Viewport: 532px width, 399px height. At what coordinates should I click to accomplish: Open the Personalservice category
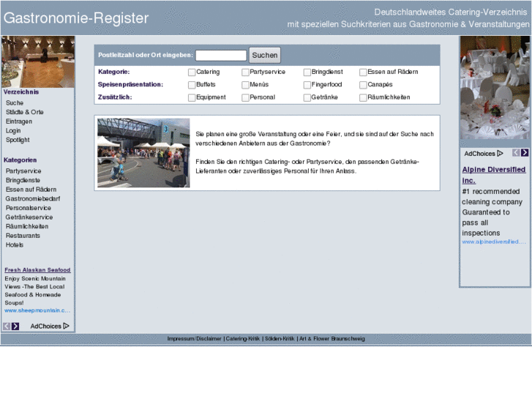[28, 208]
